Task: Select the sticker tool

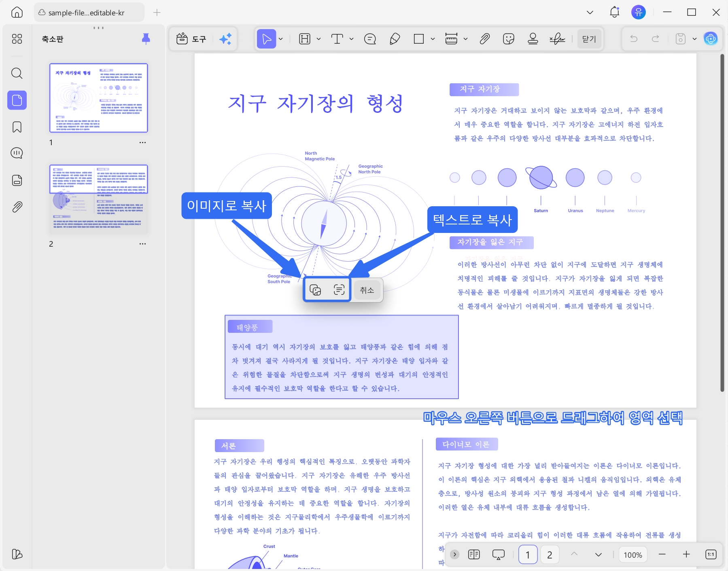Action: (x=508, y=39)
